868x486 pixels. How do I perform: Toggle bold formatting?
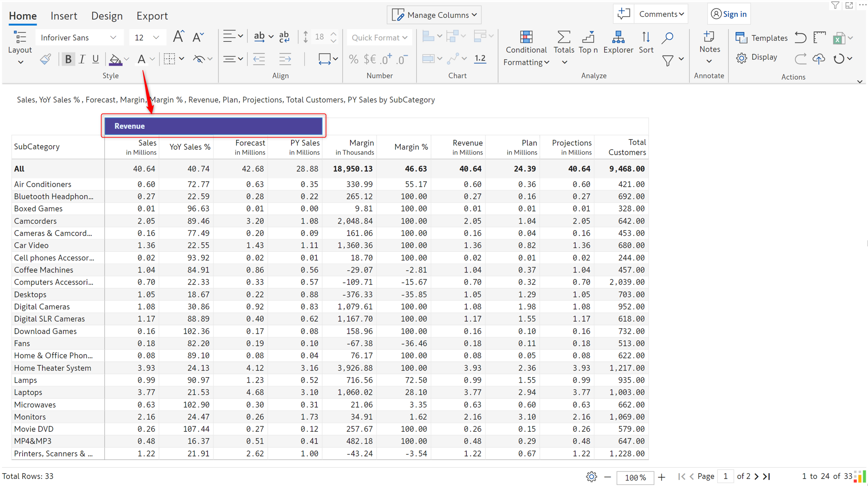pyautogui.click(x=68, y=59)
